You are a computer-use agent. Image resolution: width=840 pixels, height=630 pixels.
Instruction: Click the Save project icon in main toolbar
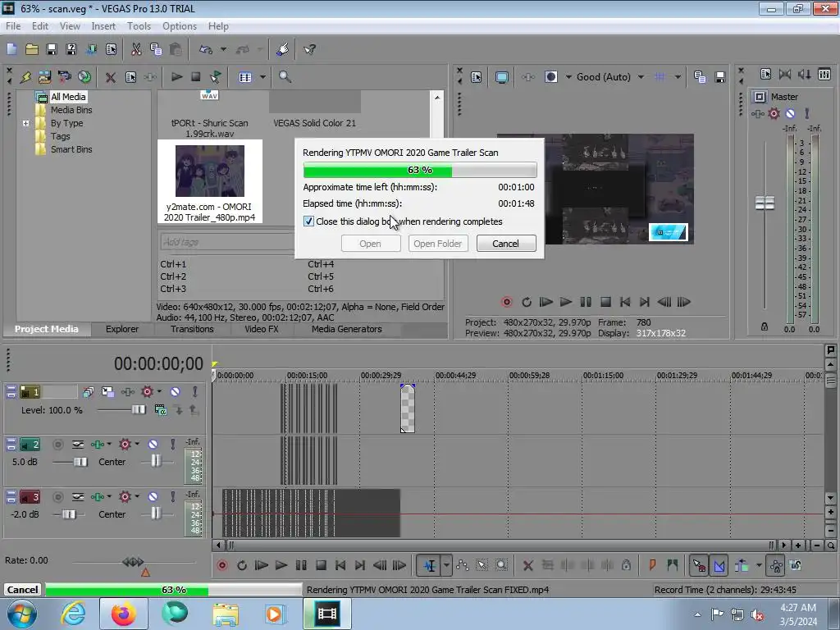52,49
